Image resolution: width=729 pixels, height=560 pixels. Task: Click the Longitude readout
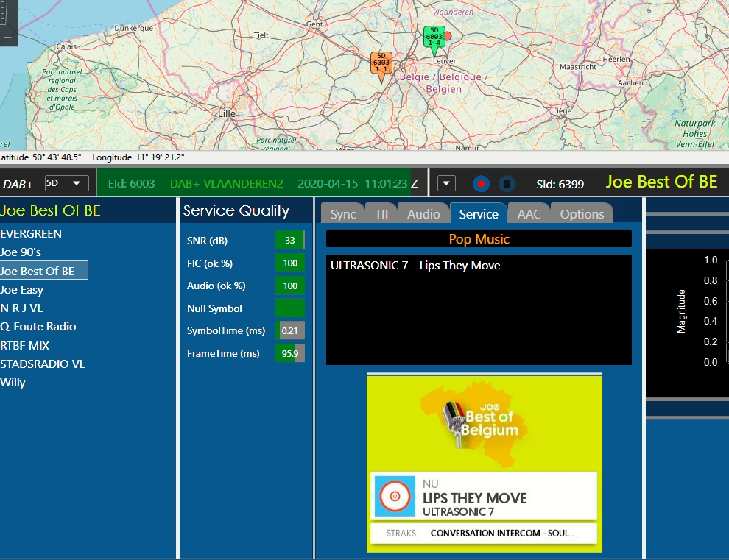(x=138, y=157)
